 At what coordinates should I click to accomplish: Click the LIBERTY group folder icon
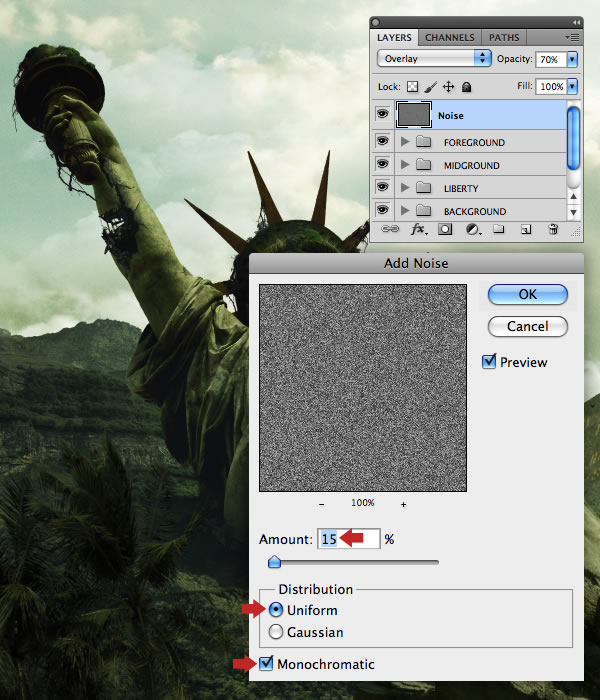coord(423,188)
